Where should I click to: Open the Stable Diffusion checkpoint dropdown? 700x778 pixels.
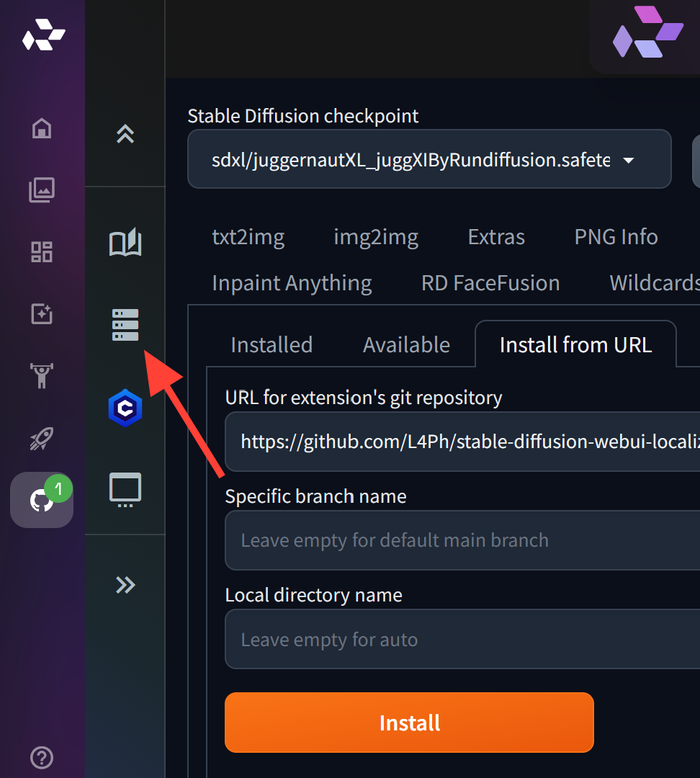click(x=429, y=159)
